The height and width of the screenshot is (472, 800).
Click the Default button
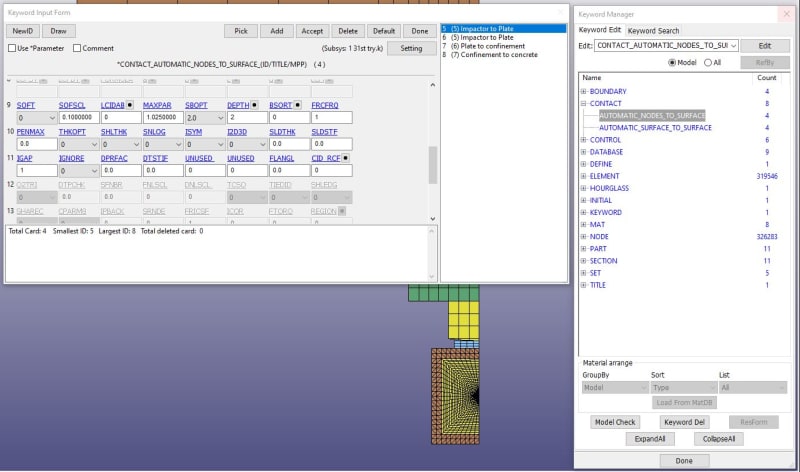[384, 31]
